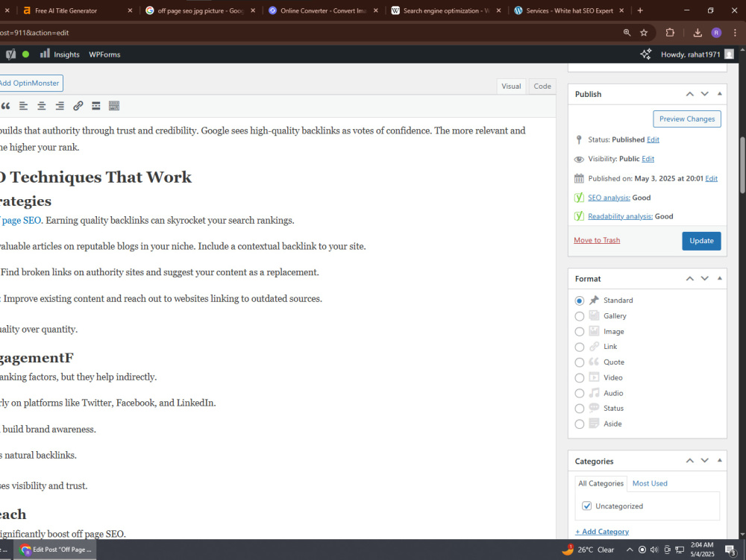This screenshot has height=560, width=746.
Task: Click the page vertical scrollbar thumb
Action: point(742,165)
